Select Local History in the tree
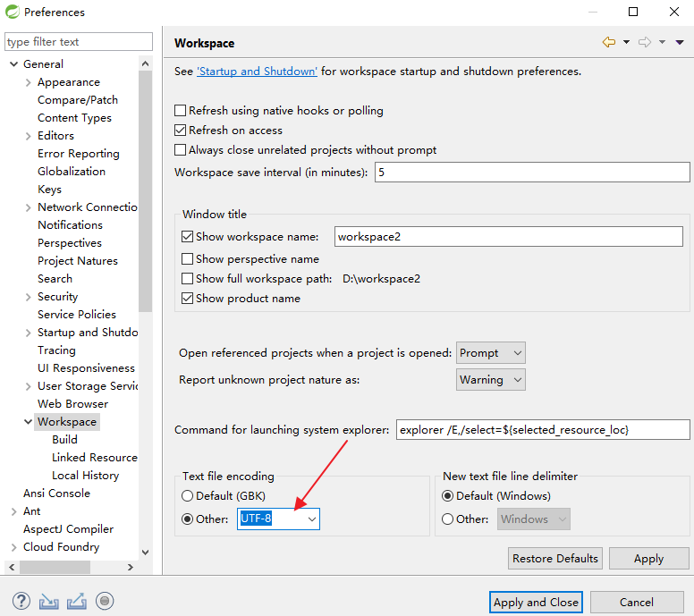Image resolution: width=694 pixels, height=616 pixels. click(x=85, y=476)
